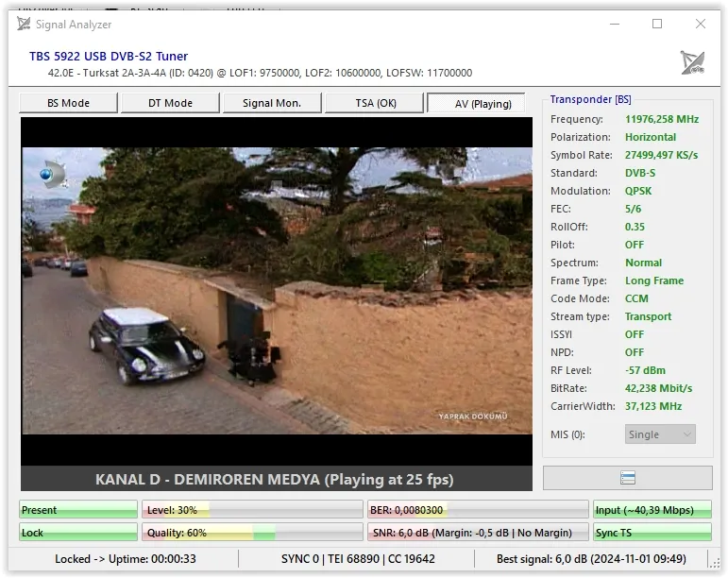Click the Signal Analyzer title bar icon
Screen dimensions: 728x578
click(24, 24)
